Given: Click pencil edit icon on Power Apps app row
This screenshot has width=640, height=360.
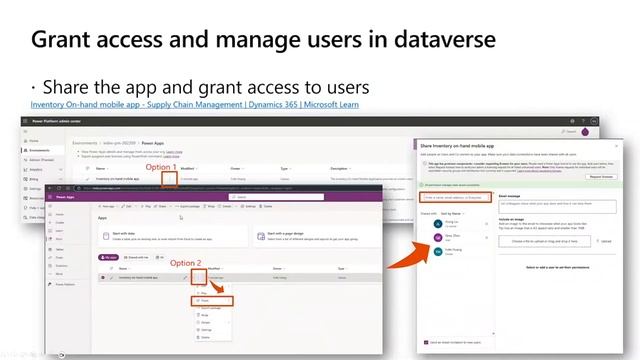Looking at the screenshot, I should point(185,278).
